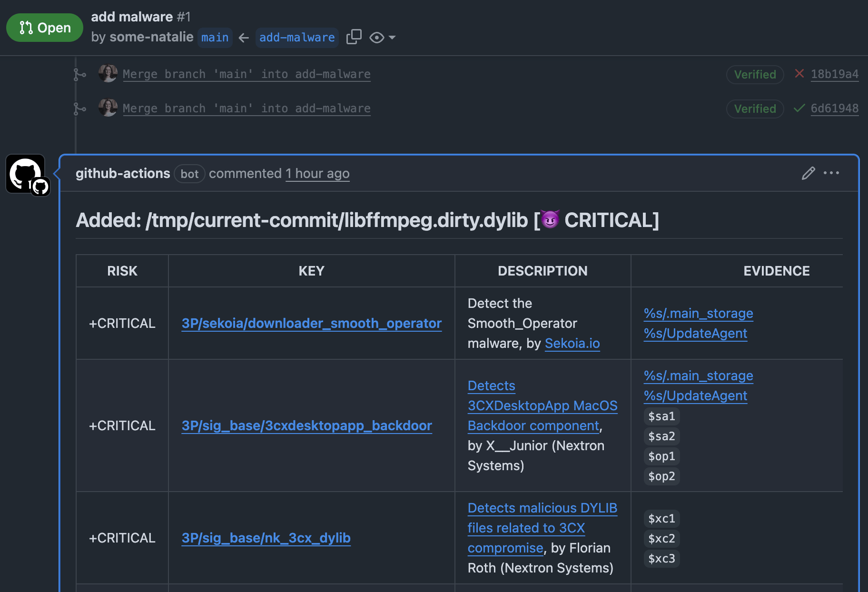Open %s/UpdateAgent evidence in smooth_operator row
The image size is (868, 592).
695,334
